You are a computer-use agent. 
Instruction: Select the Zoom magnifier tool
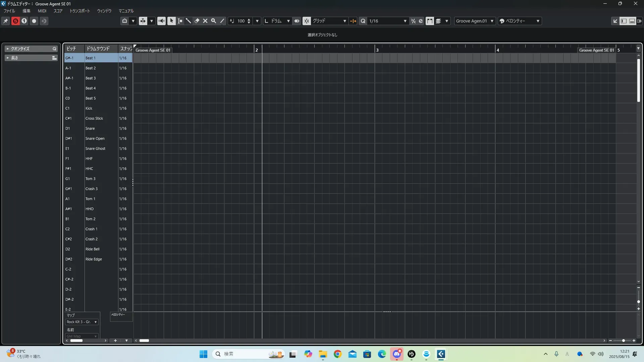(x=214, y=21)
